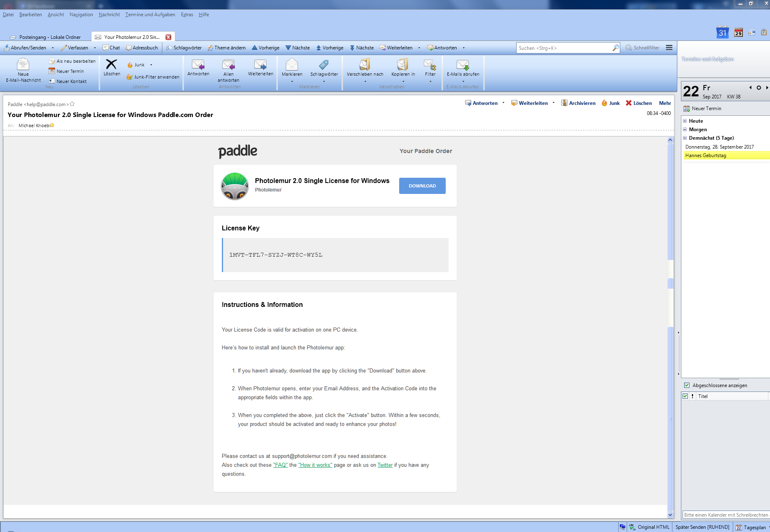Switch to Posteingang - Lokale Ordner tab
The image size is (770, 532).
[x=45, y=37]
